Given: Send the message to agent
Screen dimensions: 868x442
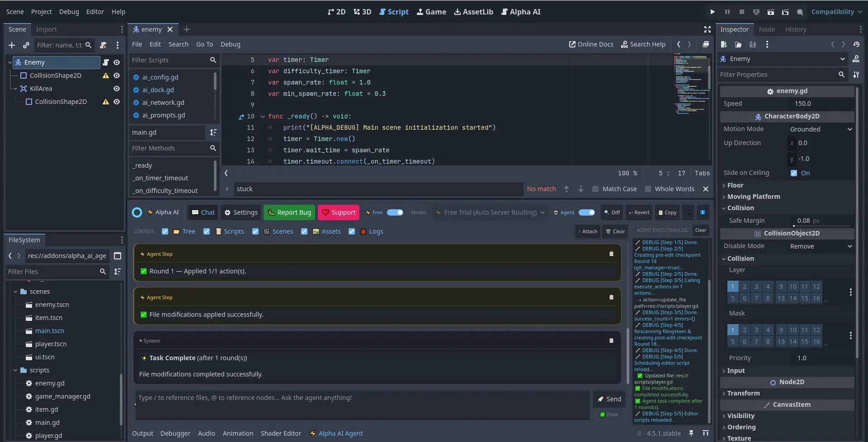Looking at the screenshot, I should pos(609,399).
